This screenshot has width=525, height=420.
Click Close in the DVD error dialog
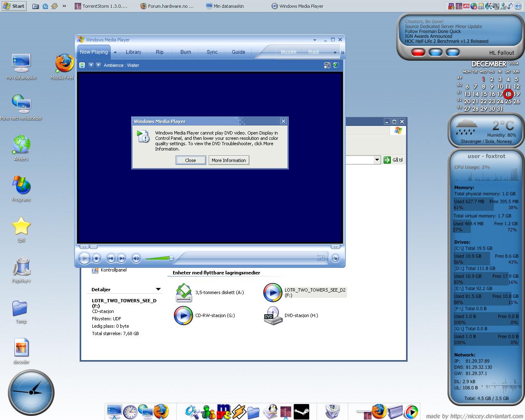click(190, 160)
